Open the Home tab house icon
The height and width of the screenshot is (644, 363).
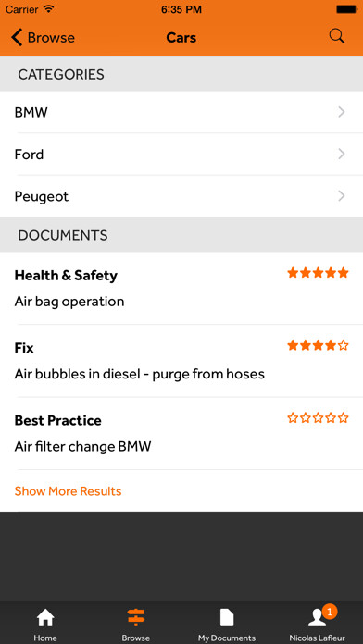coord(45,618)
